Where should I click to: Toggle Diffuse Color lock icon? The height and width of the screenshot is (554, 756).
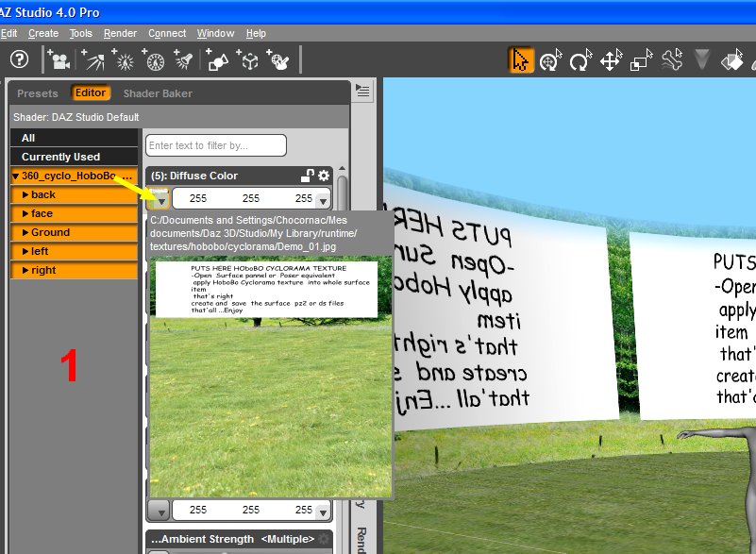(x=307, y=176)
